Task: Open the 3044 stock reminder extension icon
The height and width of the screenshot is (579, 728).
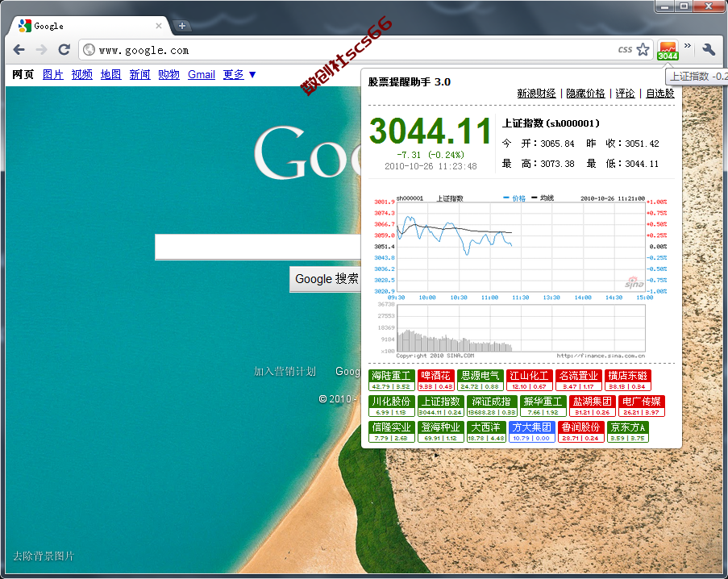Action: (668, 50)
